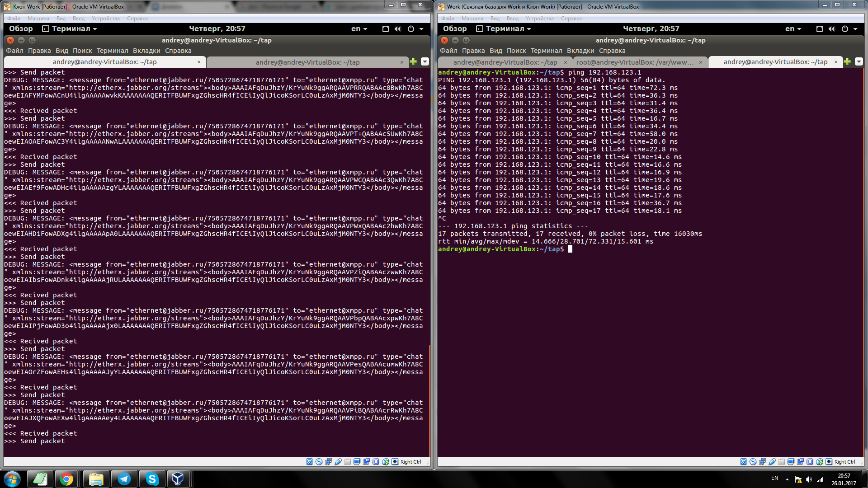Click Справка menu in left terminal
Screen dimensions: 868x488
(x=178, y=51)
